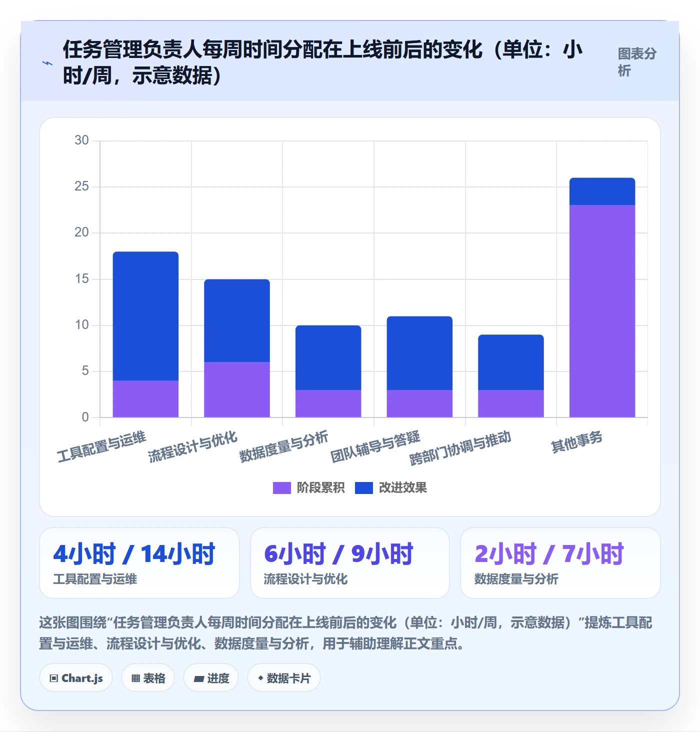Click the lightning bolt icon beside the title
Viewport: 700px width, 732px height.
point(47,63)
